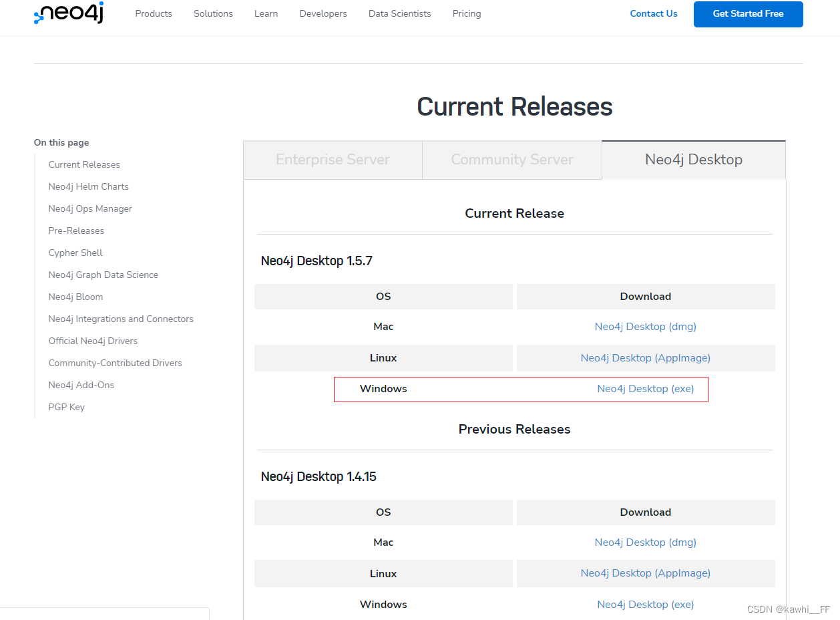Image resolution: width=840 pixels, height=620 pixels.
Task: Jump to Community-Contributed Drivers section
Action: 115,363
